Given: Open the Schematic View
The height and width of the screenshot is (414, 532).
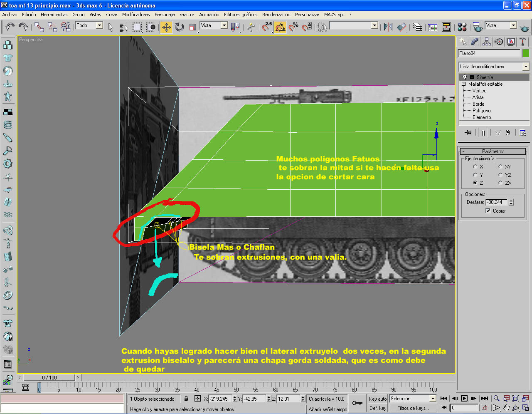Looking at the screenshot, I should (446, 27).
